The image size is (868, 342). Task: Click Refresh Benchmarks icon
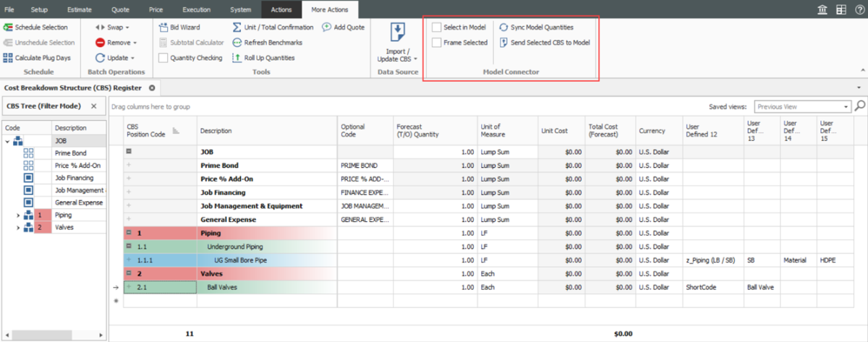(237, 43)
